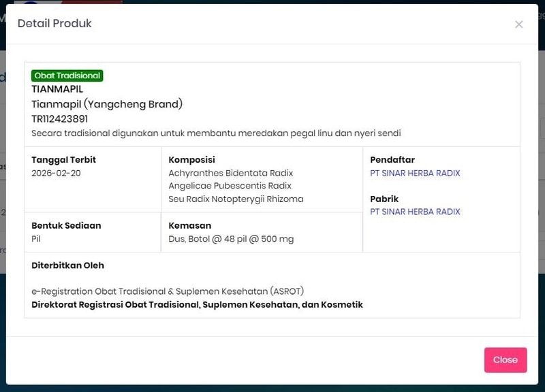The image size is (545, 392).
Task: Close the dialog with the X icon
Action: pos(518,24)
